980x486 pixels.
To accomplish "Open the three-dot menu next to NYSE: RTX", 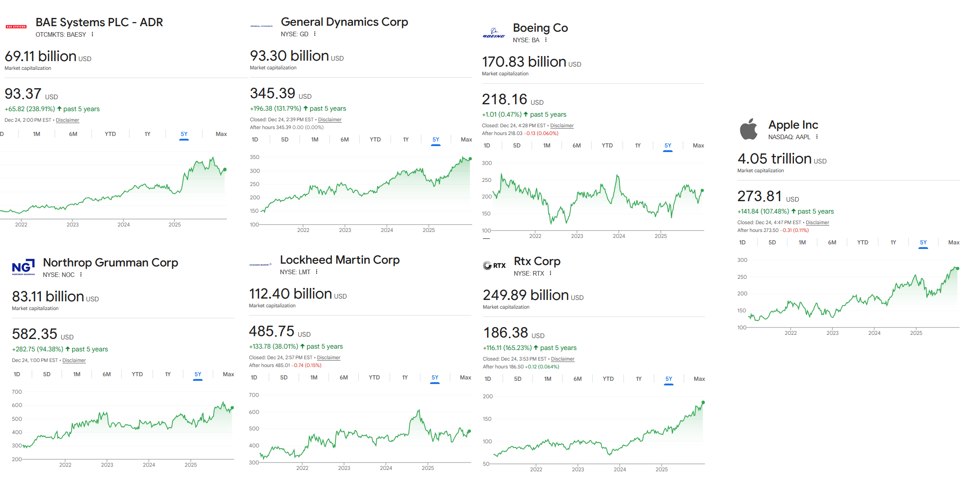I will tap(550, 273).
